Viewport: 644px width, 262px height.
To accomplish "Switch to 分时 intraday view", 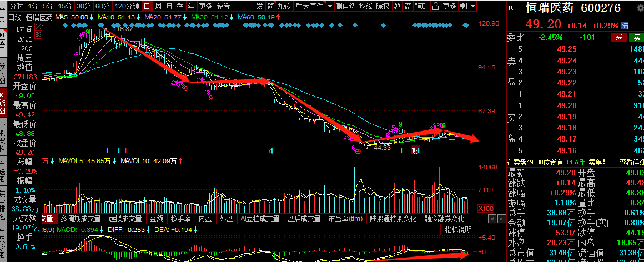I will click(x=17, y=6).
